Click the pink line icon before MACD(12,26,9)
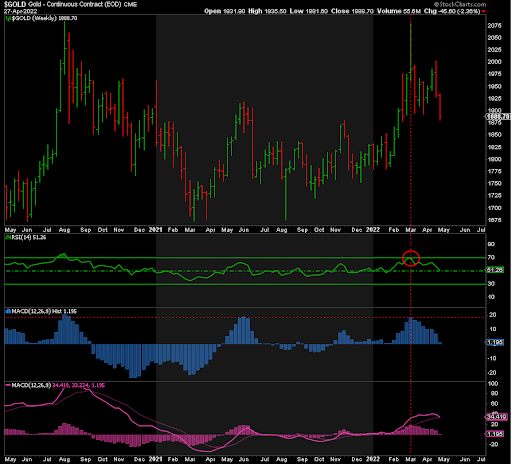The height and width of the screenshot is (464, 512). (8, 385)
